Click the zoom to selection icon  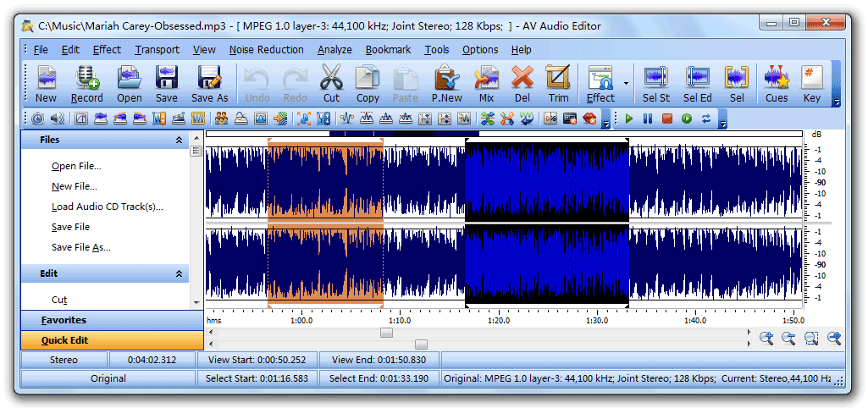pos(811,339)
